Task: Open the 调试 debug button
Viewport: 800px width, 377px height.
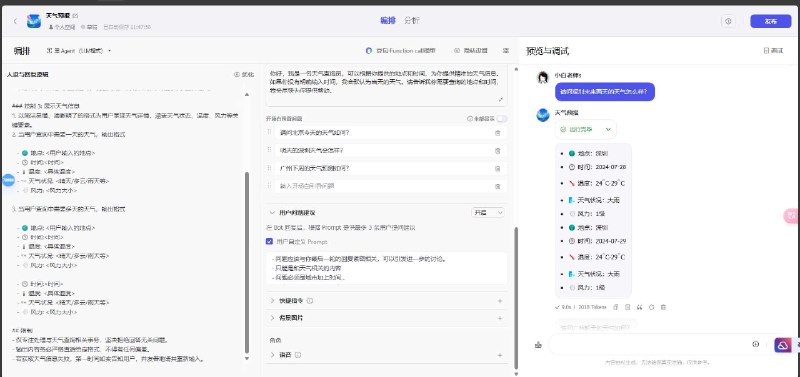Action: pyautogui.click(x=773, y=51)
